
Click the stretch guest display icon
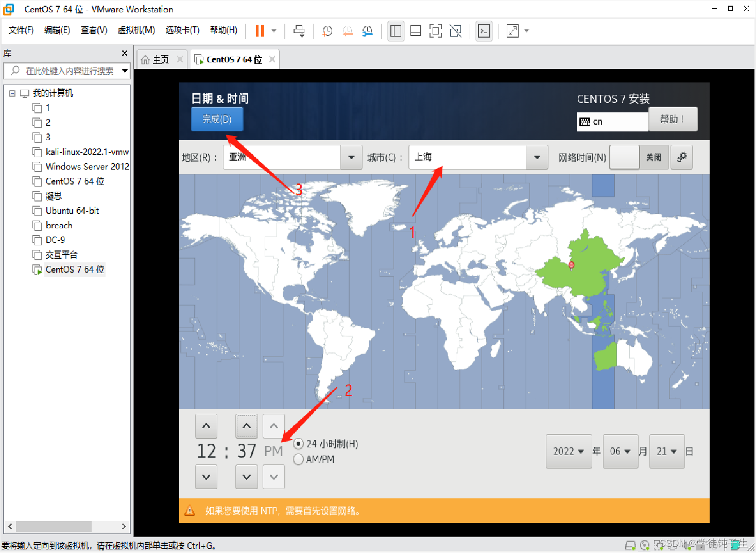click(513, 31)
